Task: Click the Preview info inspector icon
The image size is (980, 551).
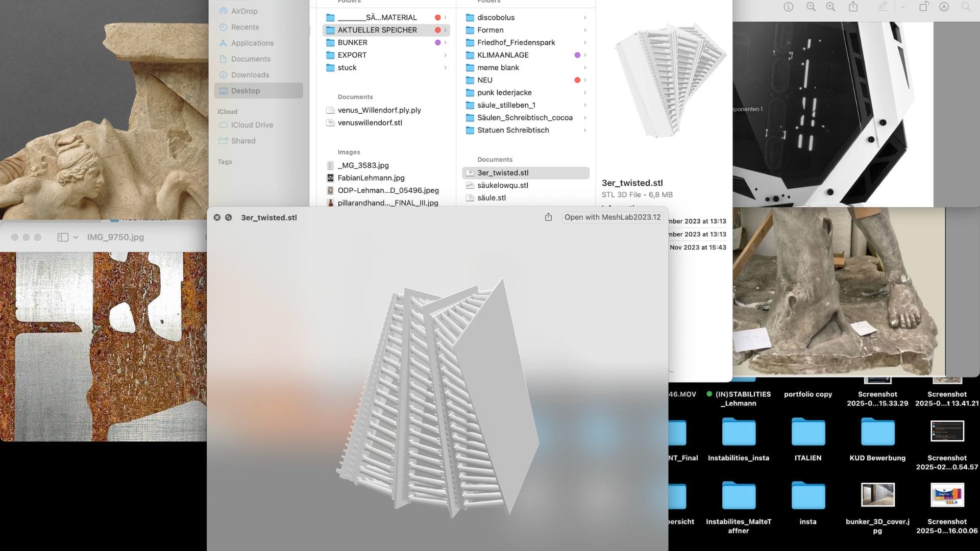Action: (x=788, y=7)
